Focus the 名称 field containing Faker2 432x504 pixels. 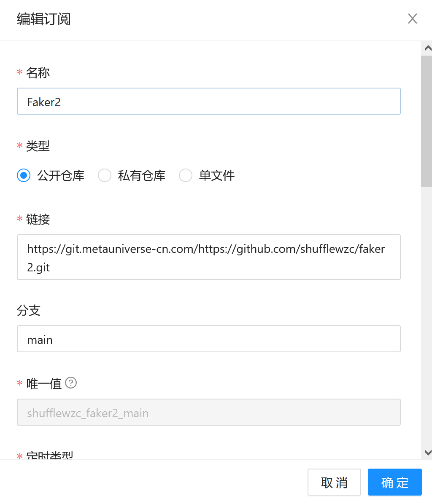[x=208, y=102]
